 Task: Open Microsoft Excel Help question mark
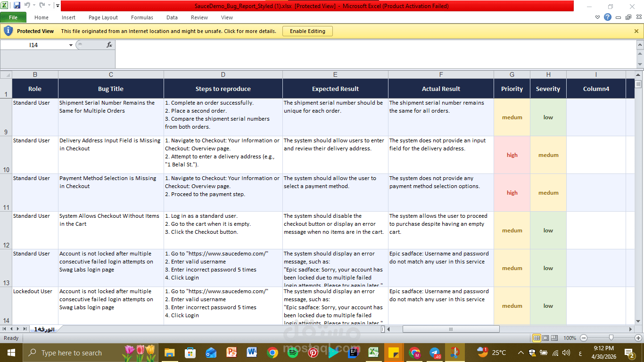[608, 17]
